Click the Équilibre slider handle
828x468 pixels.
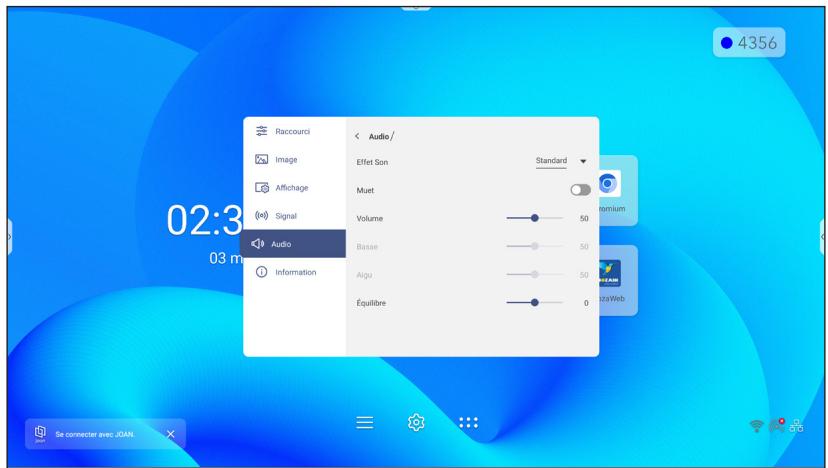point(534,303)
